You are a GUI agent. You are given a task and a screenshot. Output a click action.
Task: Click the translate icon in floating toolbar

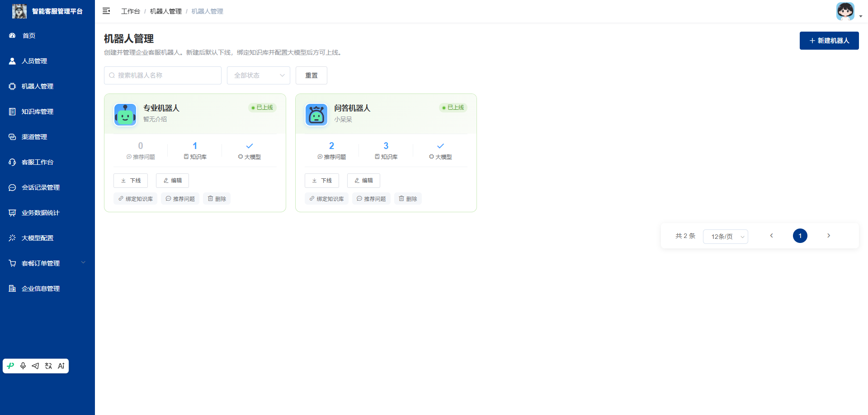pyautogui.click(x=48, y=366)
